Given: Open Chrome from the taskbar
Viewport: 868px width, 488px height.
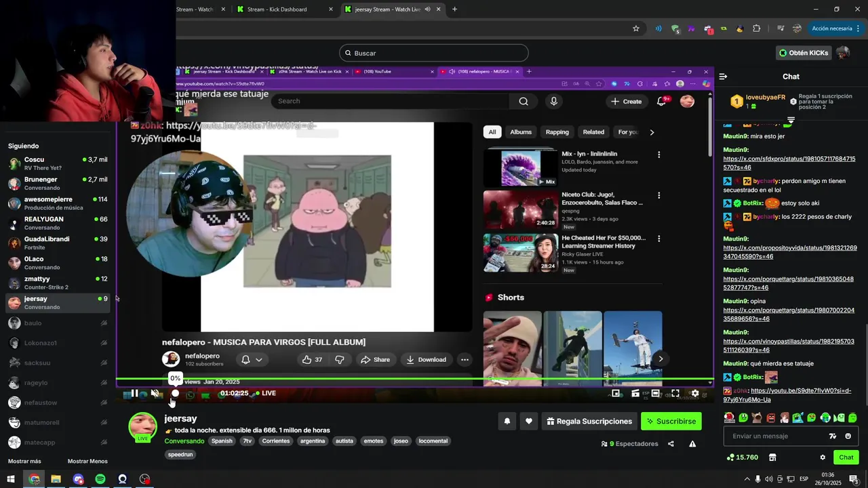Looking at the screenshot, I should (x=34, y=479).
